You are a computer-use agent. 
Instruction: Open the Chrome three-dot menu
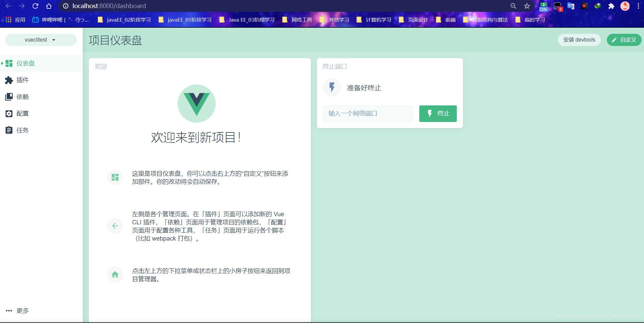(x=638, y=6)
